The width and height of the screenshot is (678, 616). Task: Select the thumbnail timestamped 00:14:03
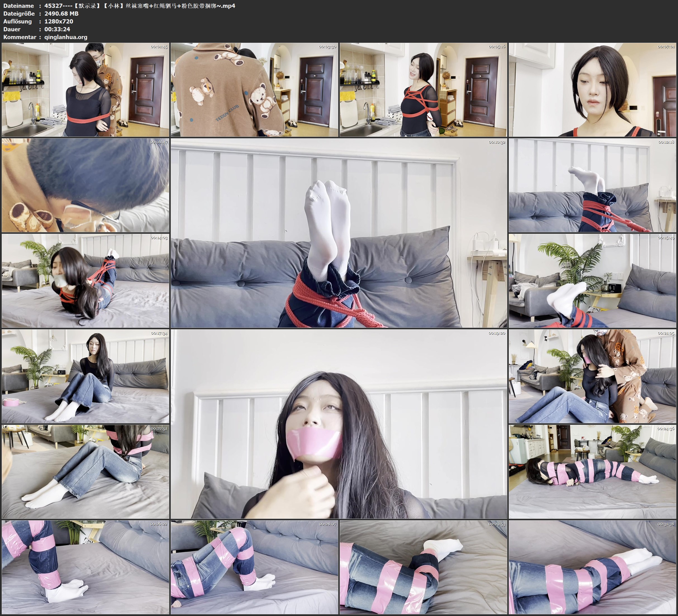pyautogui.click(x=85, y=281)
